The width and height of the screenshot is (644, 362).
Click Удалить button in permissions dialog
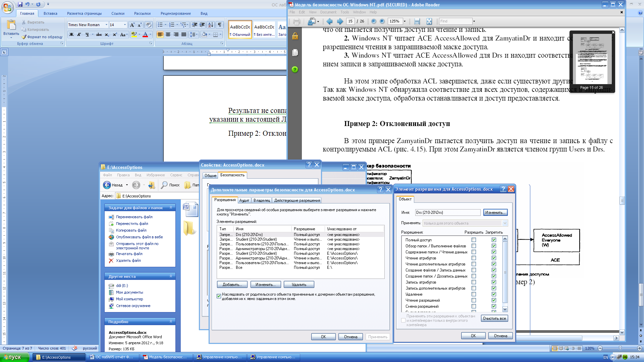click(299, 285)
